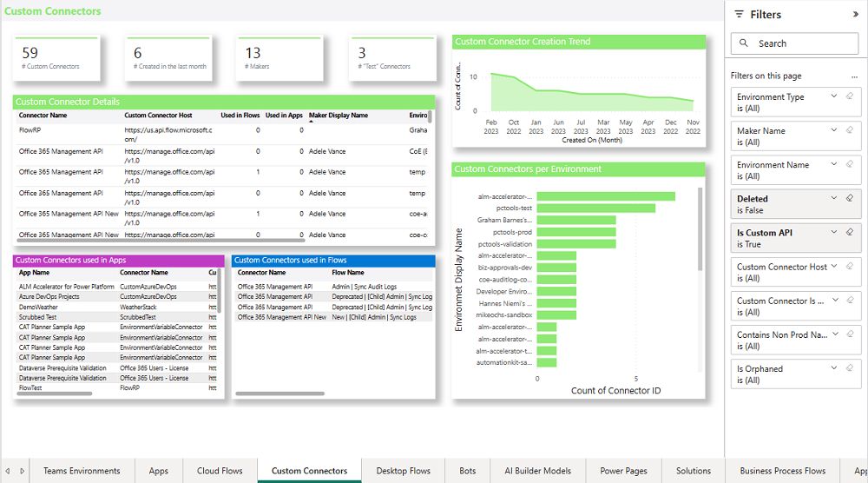Expand the Contains Non Prod Na... filter card

tap(835, 334)
